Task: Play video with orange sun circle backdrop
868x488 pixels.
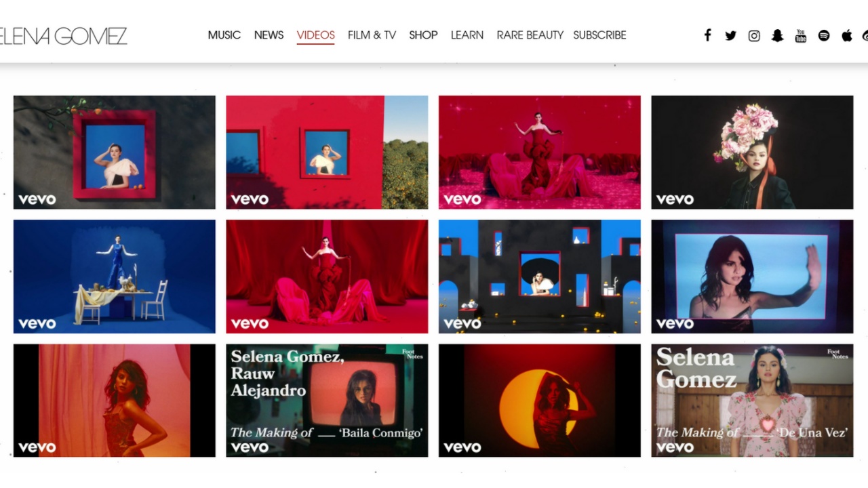Action: [x=540, y=401]
